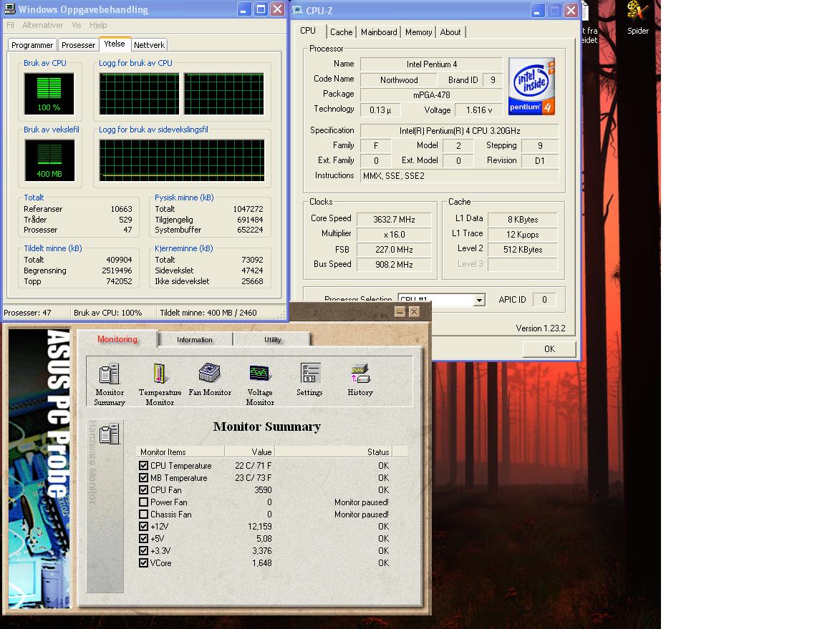This screenshot has height=629, width=840.
Task: Switch to the Information tab in PC Probe
Action: pos(195,339)
